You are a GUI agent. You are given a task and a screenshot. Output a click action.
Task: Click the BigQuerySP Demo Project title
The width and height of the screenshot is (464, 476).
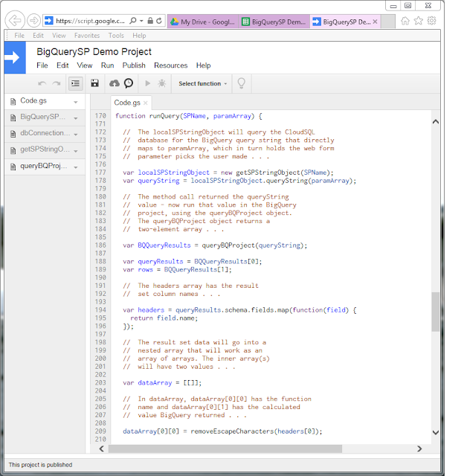point(94,52)
